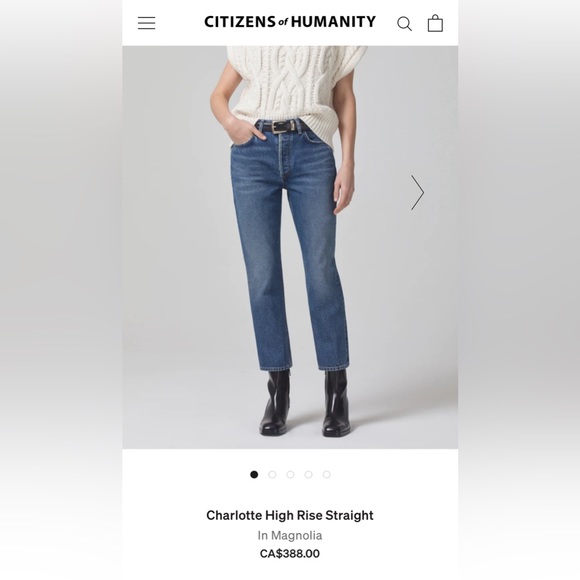
Task: Select the second carousel dot
Action: click(x=272, y=474)
